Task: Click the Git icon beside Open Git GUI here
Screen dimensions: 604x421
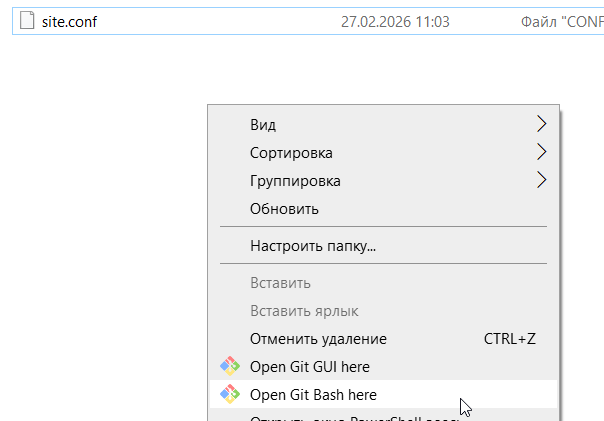Action: click(230, 366)
